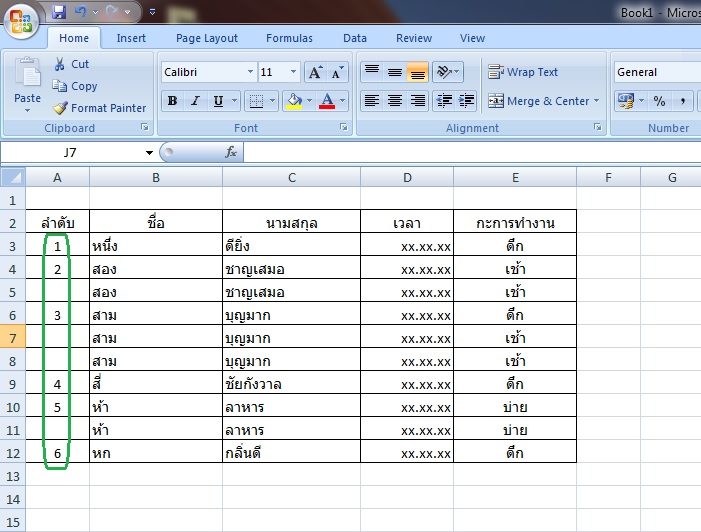Open Merge & Center dropdown arrow
This screenshot has width=701, height=532.
[596, 101]
